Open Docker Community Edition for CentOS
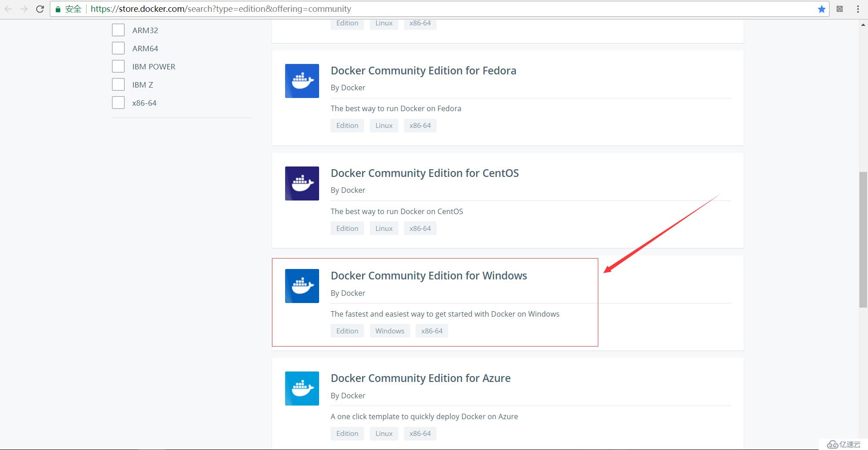Viewport: 868px width, 450px height. point(425,173)
